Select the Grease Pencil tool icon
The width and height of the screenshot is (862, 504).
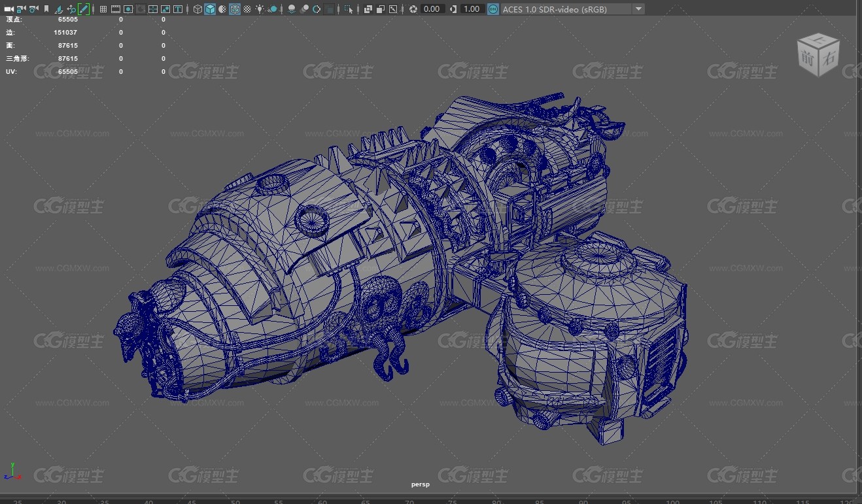84,9
